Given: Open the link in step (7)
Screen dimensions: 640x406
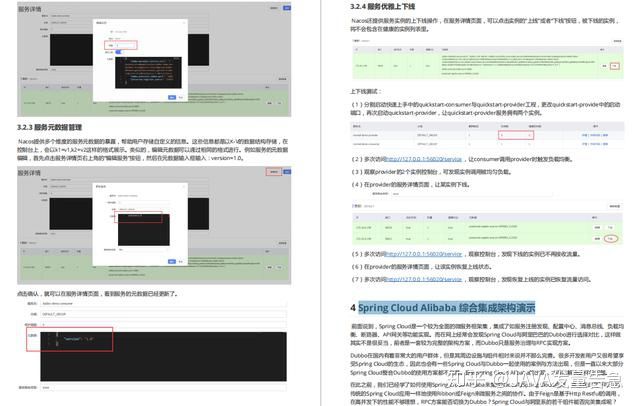Looking at the screenshot, I should click(x=423, y=280).
